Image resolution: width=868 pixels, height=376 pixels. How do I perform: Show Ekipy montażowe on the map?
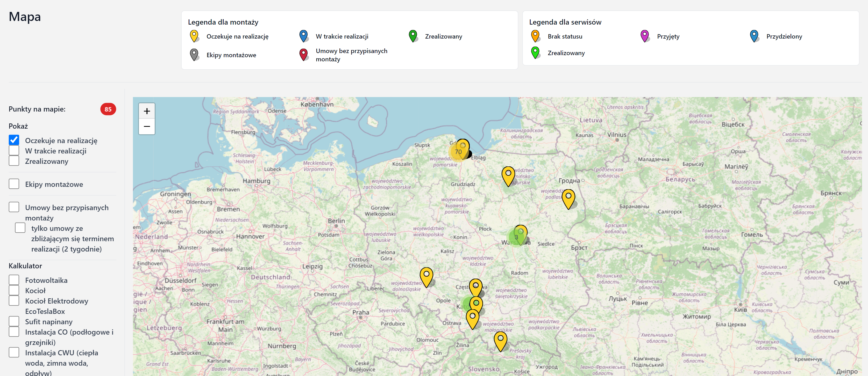tap(14, 184)
